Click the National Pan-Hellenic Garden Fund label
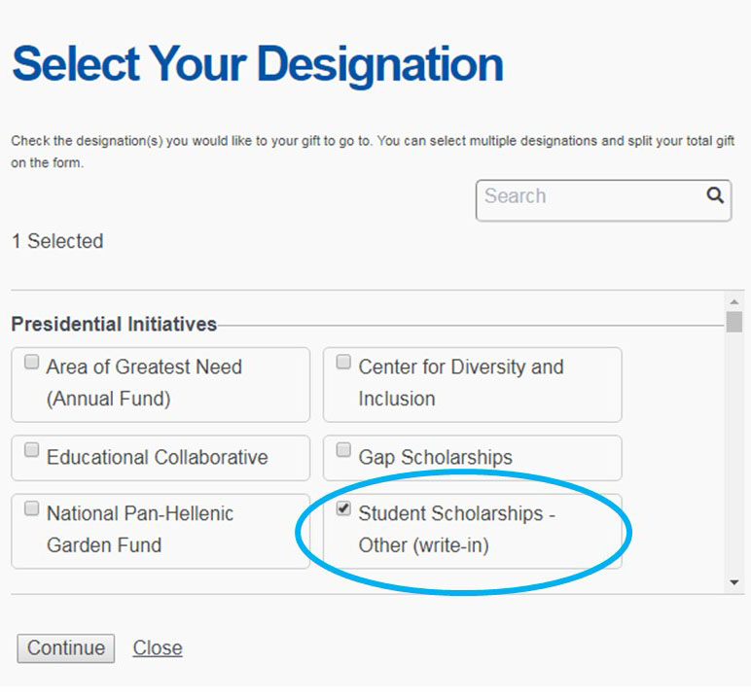751x700 pixels. coord(140,529)
